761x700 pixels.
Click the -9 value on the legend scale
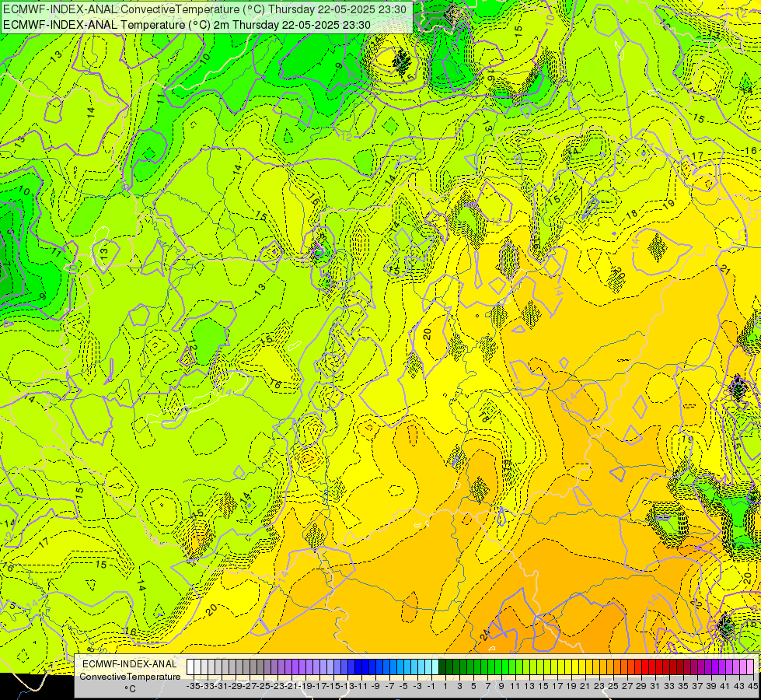click(375, 686)
